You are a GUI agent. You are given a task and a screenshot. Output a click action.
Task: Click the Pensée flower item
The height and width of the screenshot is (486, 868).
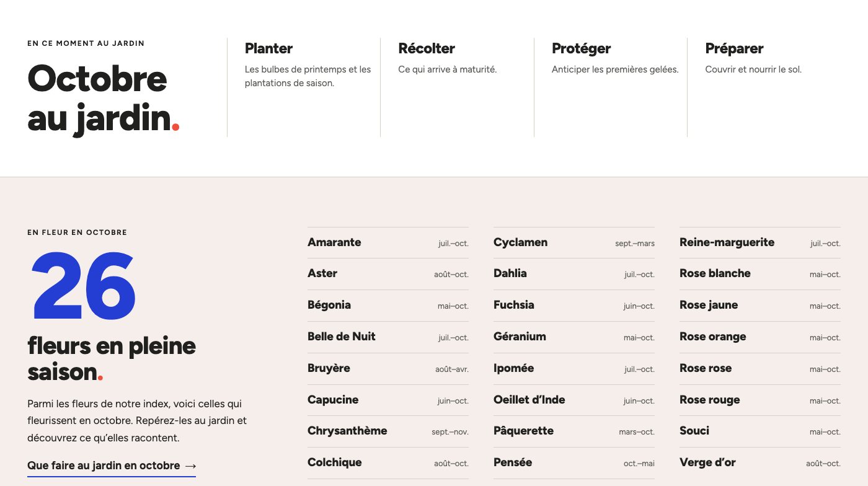(x=574, y=463)
